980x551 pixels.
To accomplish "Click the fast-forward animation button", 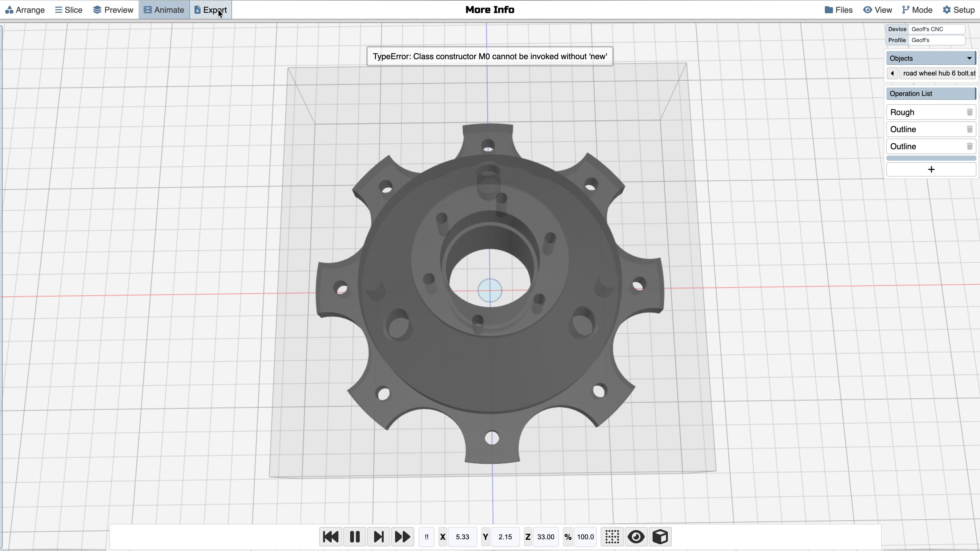I will [402, 536].
